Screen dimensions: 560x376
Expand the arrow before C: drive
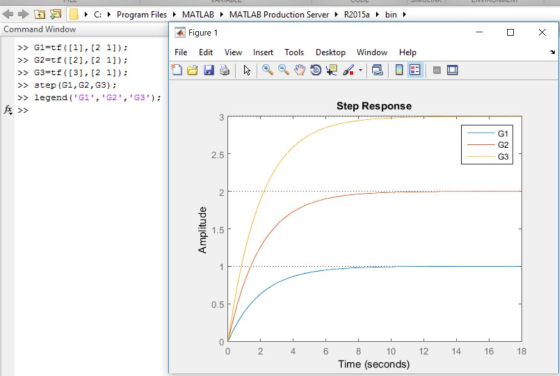pyautogui.click(x=86, y=15)
